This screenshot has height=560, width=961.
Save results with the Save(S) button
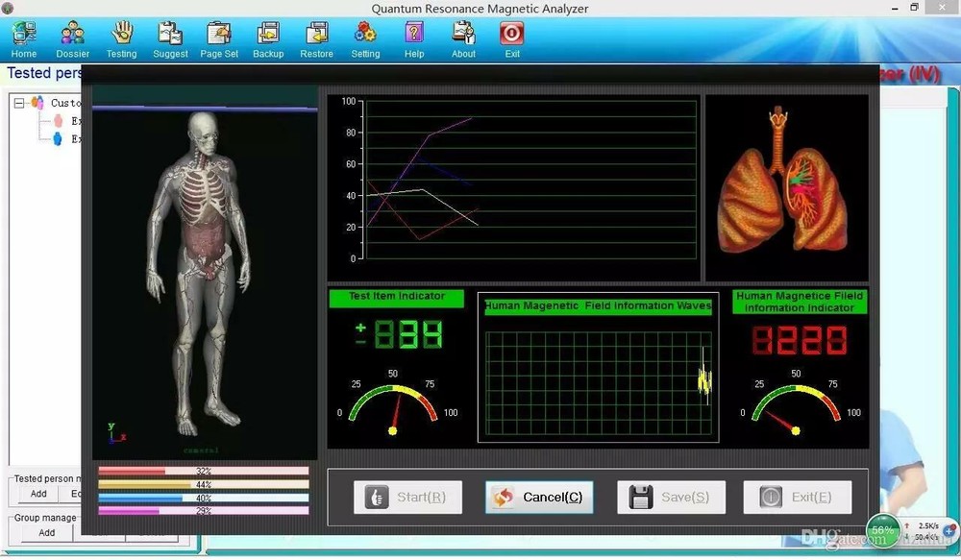click(671, 497)
